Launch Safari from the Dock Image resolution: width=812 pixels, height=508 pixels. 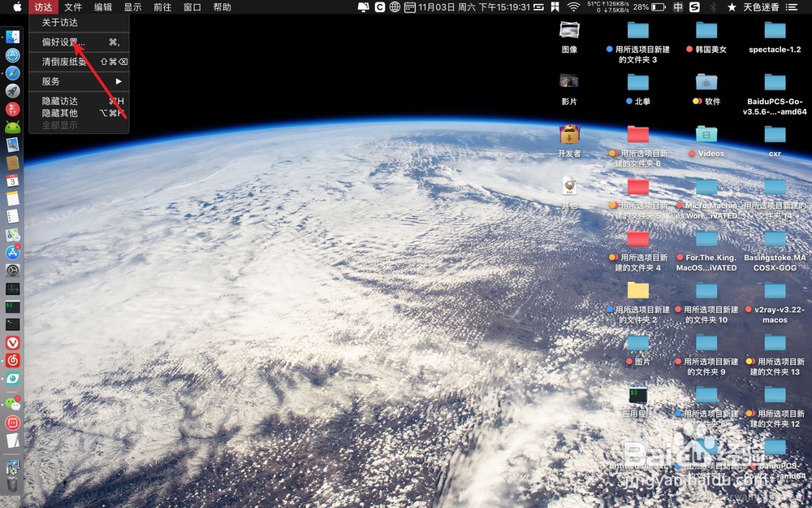pos(12,73)
